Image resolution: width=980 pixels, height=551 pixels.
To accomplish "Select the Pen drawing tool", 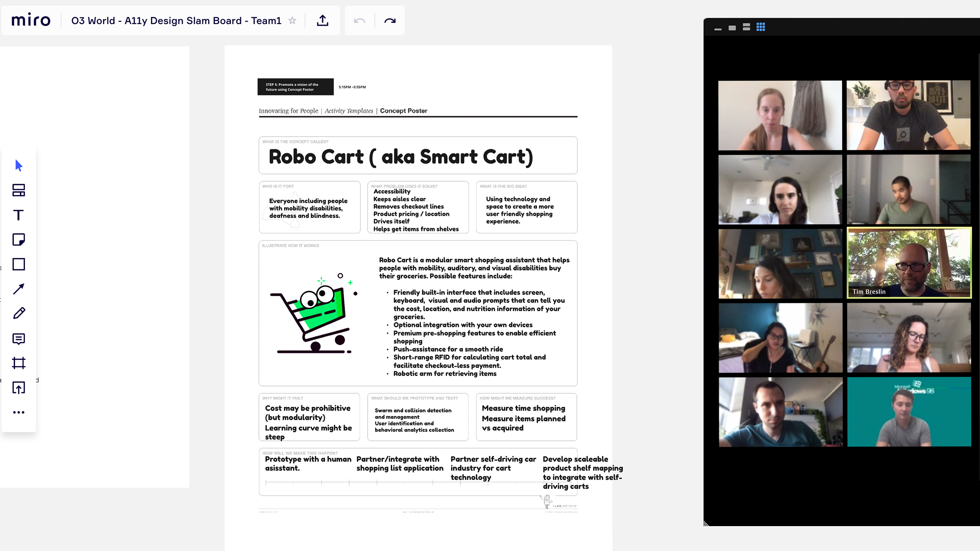I will (18, 313).
